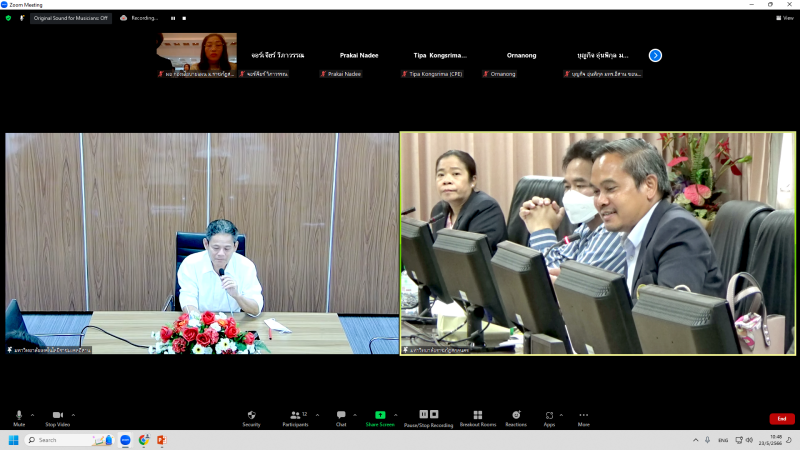Viewport: 800px width, 450px height.
Task: Toggle the microphone Mute button
Action: 18,417
